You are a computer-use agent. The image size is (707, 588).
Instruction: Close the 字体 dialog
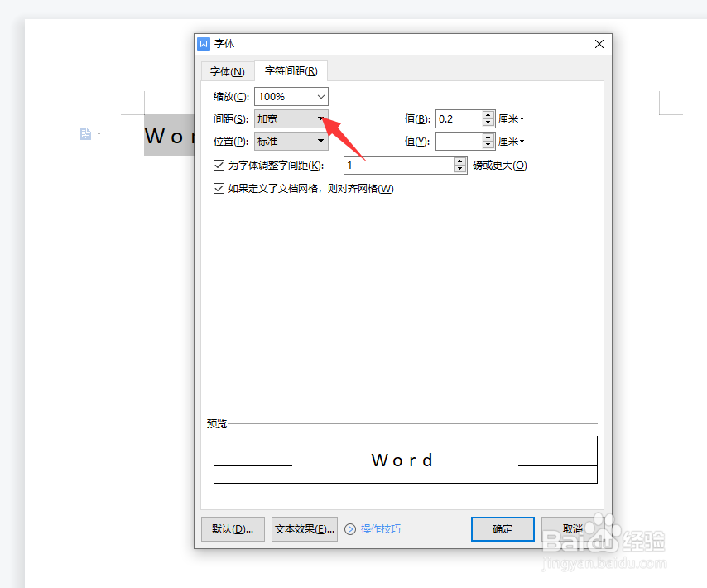coord(599,44)
